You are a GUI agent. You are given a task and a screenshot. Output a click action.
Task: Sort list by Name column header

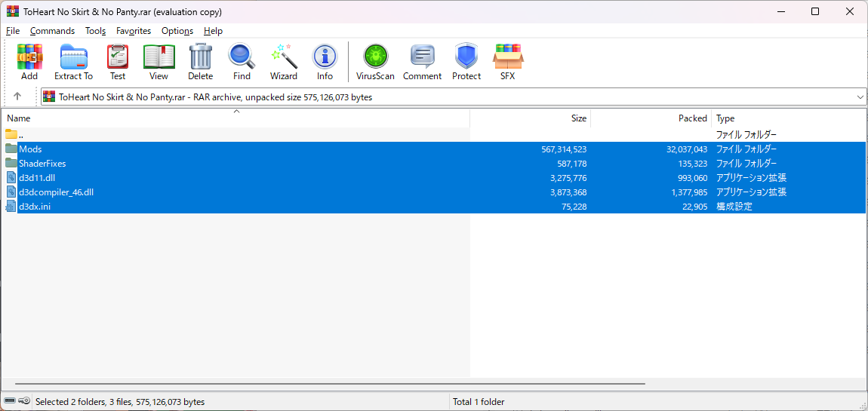(236, 118)
